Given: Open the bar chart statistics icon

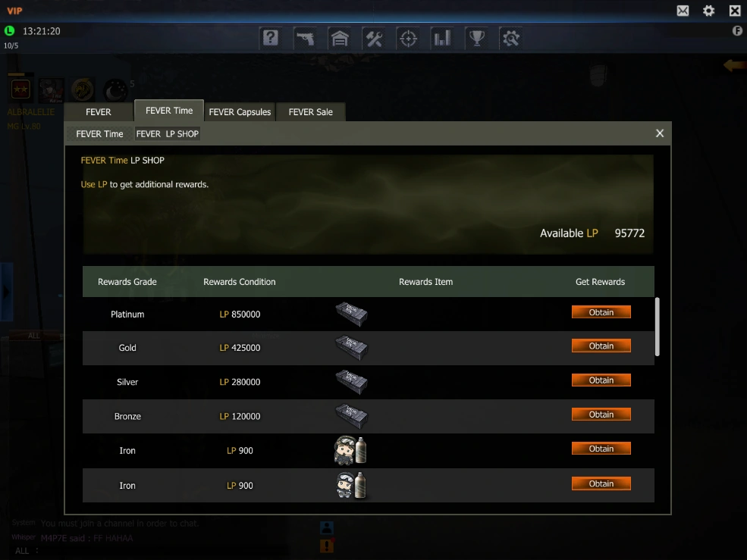Looking at the screenshot, I should tap(443, 38).
